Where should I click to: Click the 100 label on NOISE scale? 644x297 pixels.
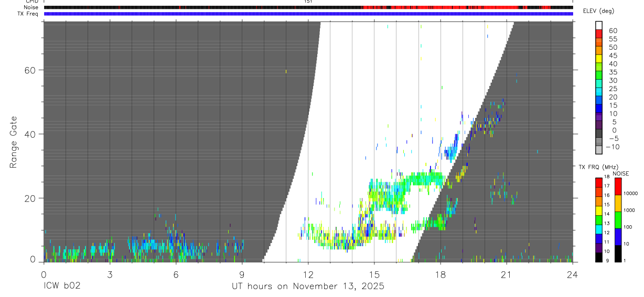pos(628,227)
